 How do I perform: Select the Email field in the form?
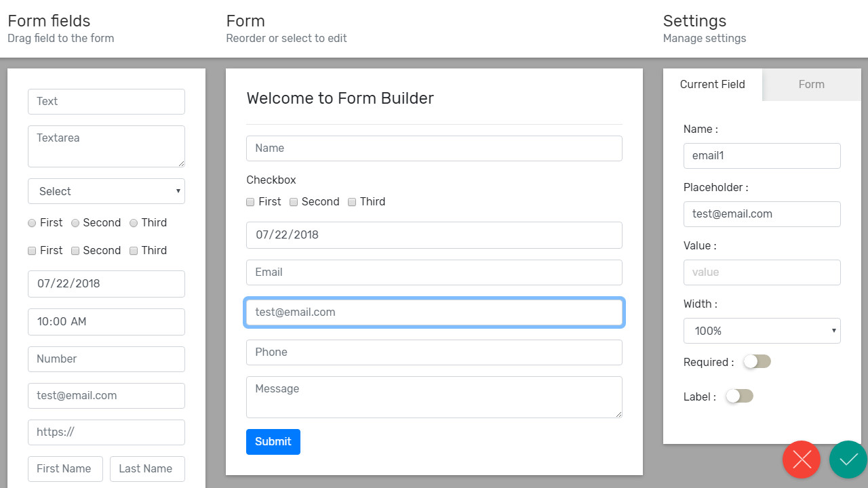point(434,272)
